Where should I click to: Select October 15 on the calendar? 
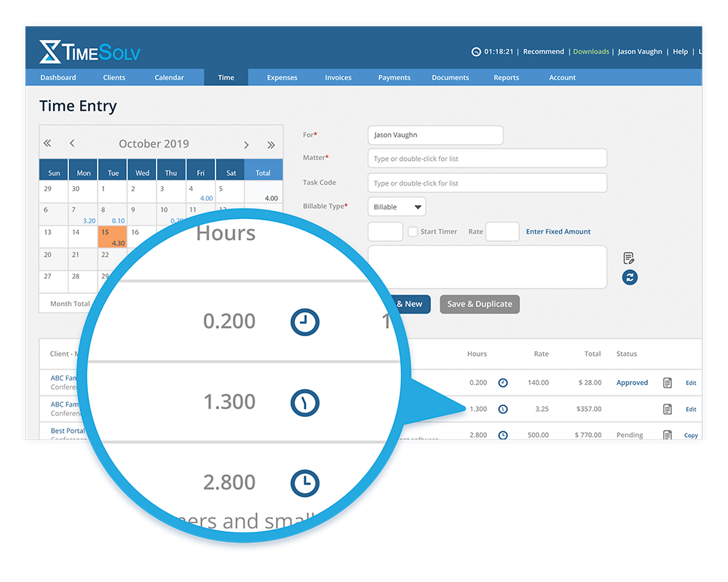point(112,237)
